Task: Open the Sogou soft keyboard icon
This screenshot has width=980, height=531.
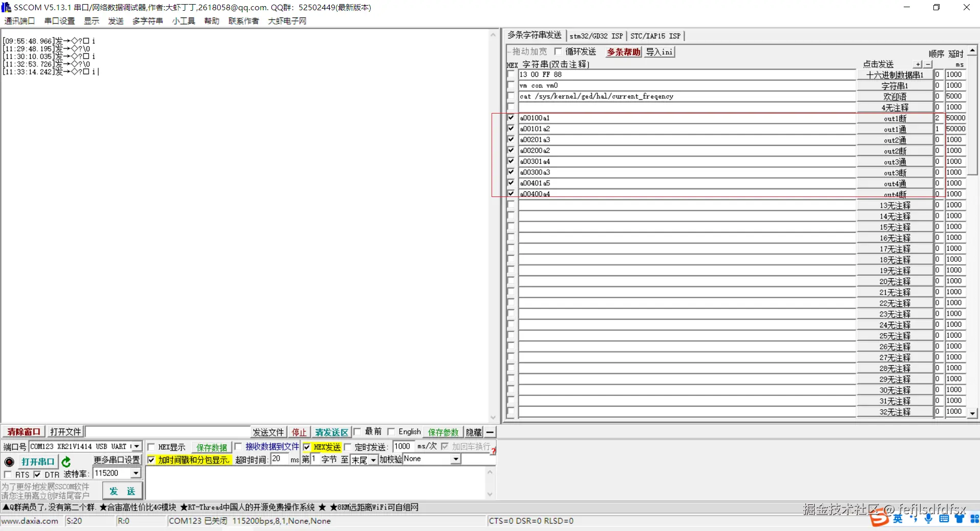Action: (944, 519)
